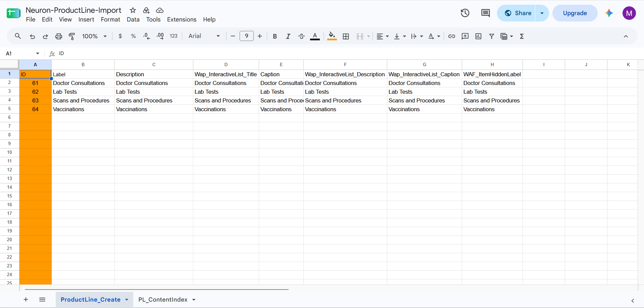
Task: Format as currency
Action: point(120,36)
